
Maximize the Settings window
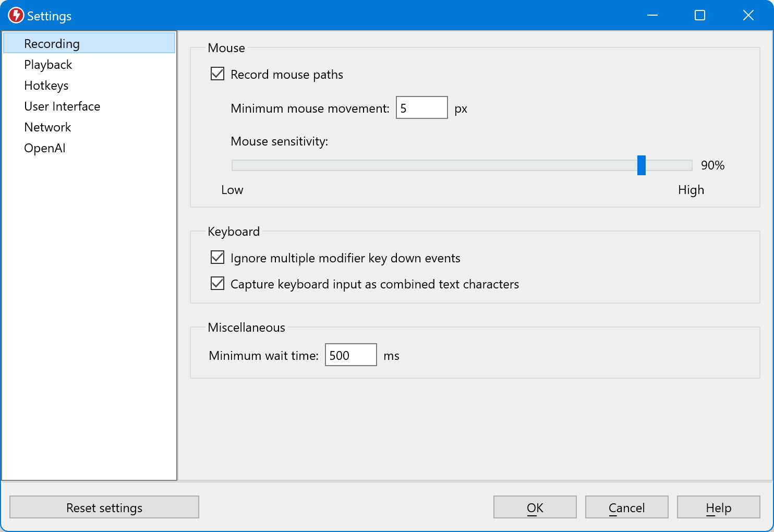coord(700,16)
